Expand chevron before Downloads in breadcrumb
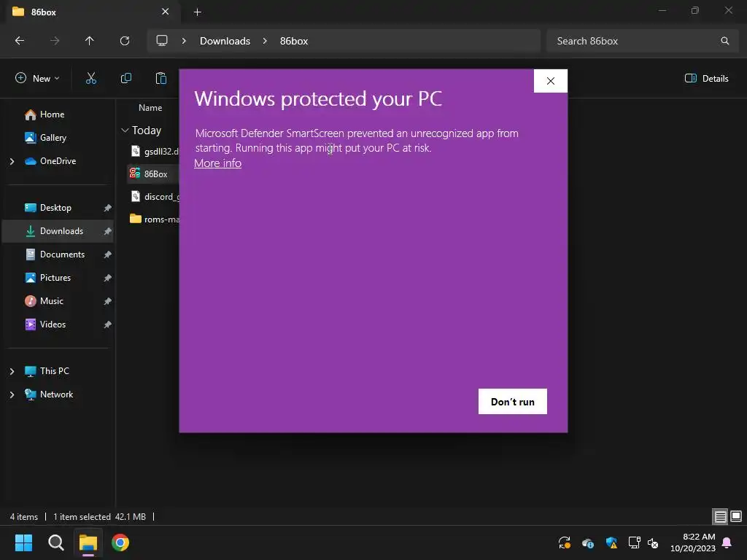The height and width of the screenshot is (560, 747). tap(184, 41)
